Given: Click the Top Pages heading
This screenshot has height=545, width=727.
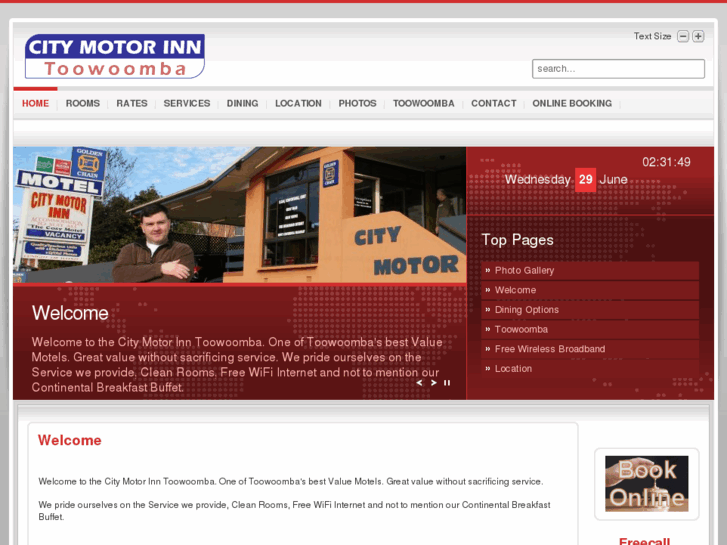Looking at the screenshot, I should (517, 240).
